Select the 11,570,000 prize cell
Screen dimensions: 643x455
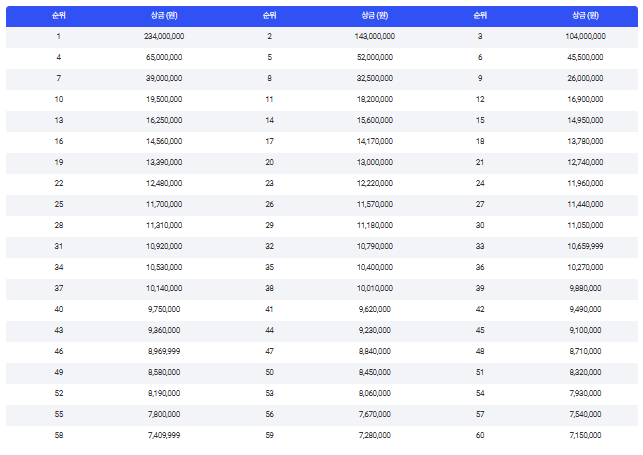(375, 204)
